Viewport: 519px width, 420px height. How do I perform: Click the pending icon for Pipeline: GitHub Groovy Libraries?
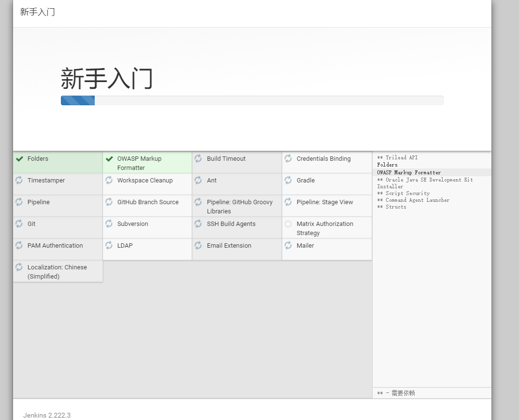tap(198, 202)
